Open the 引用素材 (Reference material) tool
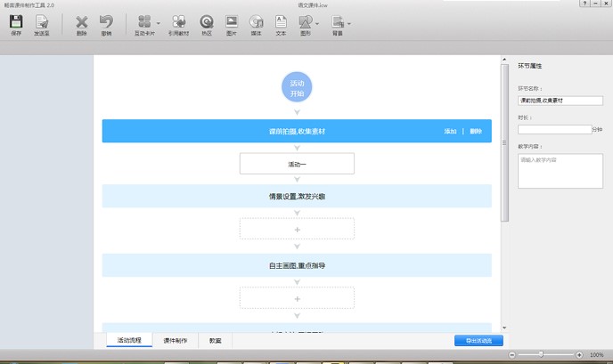The height and width of the screenshot is (364, 613). [x=179, y=22]
